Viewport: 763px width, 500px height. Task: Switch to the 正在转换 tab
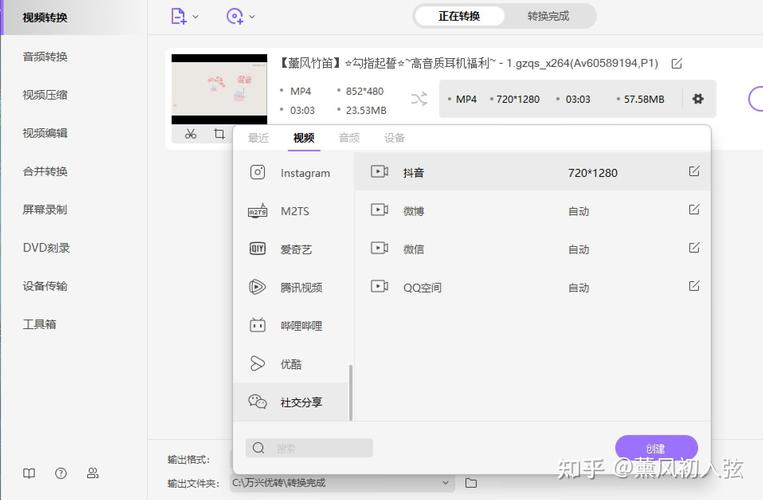(x=459, y=17)
